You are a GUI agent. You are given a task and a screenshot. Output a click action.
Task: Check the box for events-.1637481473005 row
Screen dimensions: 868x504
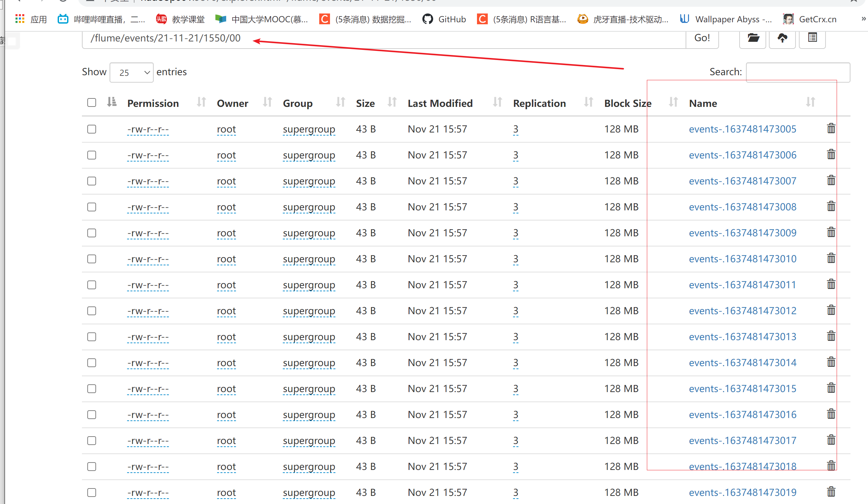92,129
